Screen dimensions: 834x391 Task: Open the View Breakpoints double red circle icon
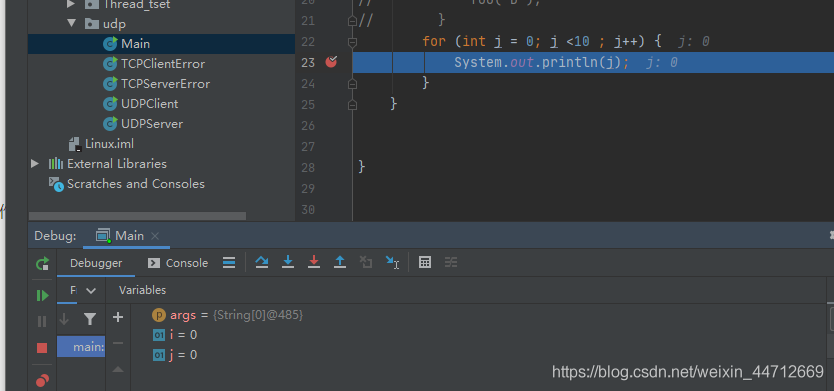click(42, 380)
